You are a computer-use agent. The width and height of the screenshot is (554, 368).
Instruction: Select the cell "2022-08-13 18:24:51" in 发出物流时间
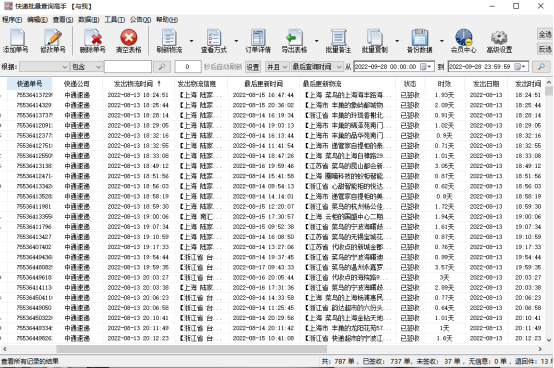138,95
